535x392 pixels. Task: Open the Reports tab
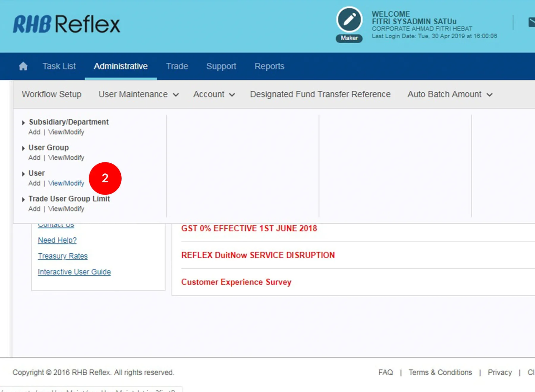tap(269, 66)
